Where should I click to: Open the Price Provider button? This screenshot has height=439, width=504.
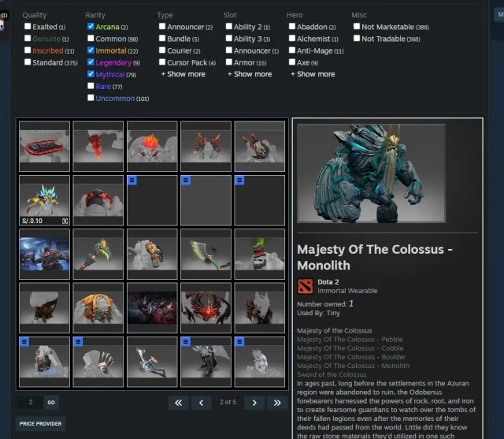click(x=40, y=423)
